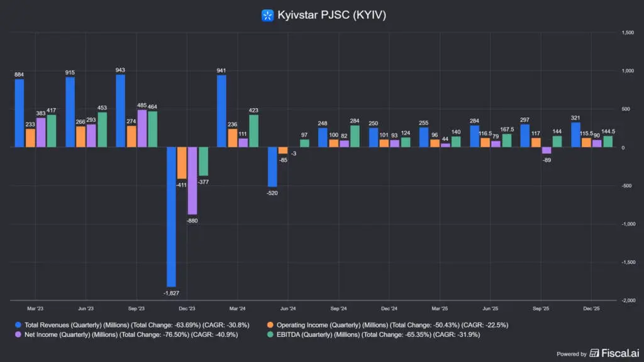Click the orange Operating Income legend dot
The height and width of the screenshot is (362, 644).
[270, 325]
